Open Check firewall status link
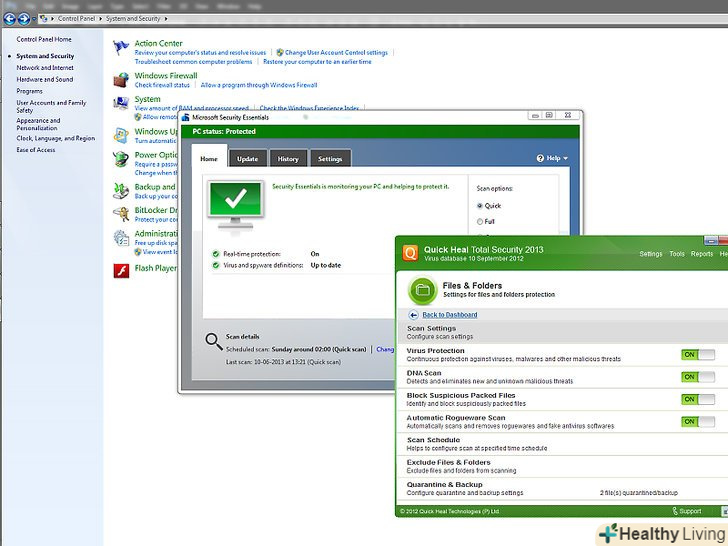The height and width of the screenshot is (546, 728). click(162, 85)
